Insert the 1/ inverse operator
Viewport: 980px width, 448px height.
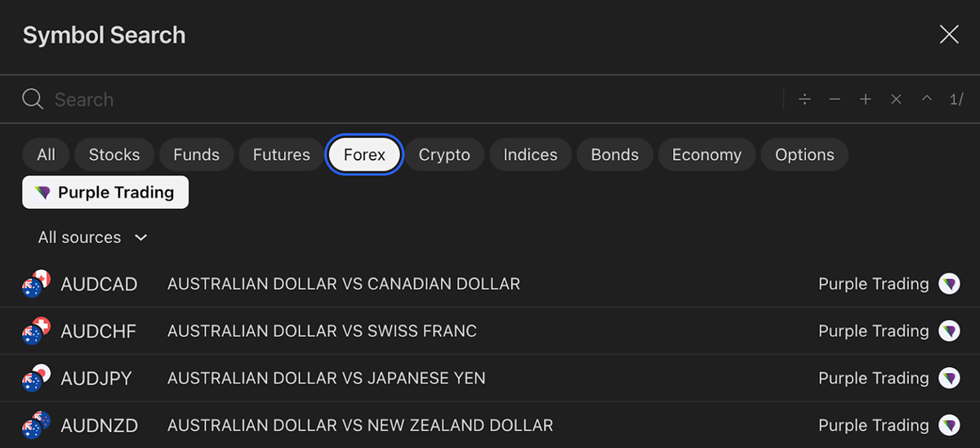(956, 100)
